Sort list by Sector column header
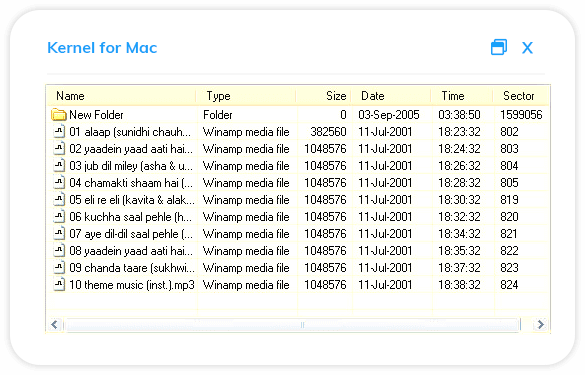585x375 pixels. point(521,96)
